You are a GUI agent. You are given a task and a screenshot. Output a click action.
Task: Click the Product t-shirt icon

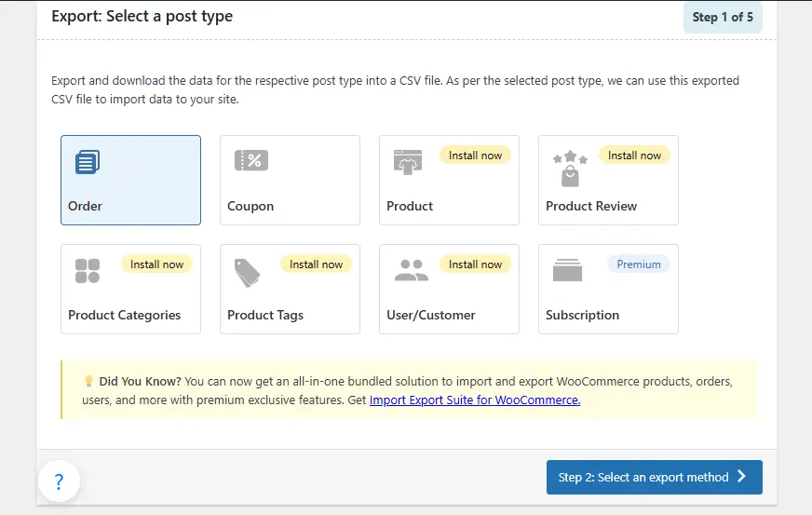(x=408, y=161)
